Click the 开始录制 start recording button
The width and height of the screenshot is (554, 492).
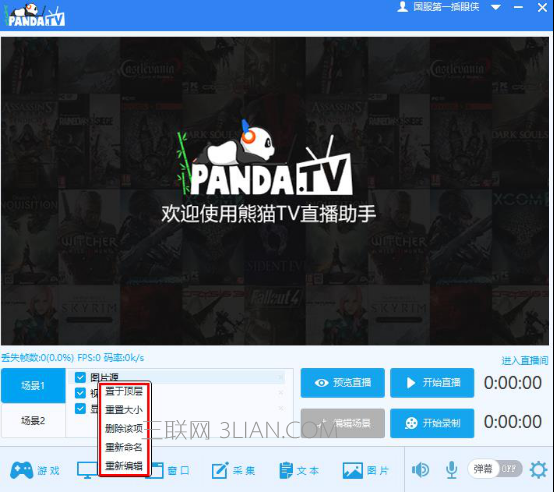pyautogui.click(x=432, y=423)
